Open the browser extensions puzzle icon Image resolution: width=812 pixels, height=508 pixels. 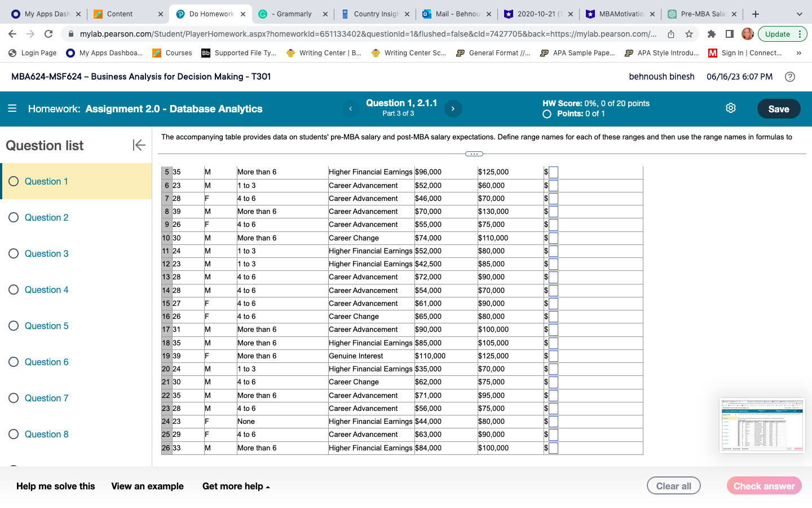pyautogui.click(x=711, y=34)
